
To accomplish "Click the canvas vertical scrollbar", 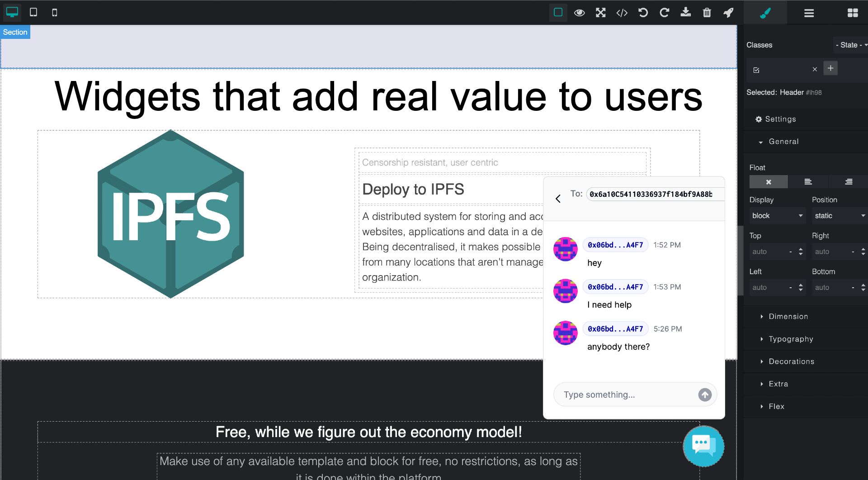I will (x=740, y=260).
